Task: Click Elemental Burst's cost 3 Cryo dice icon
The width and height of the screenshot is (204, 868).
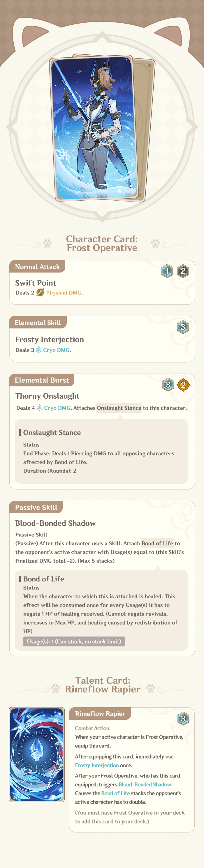Action: [168, 384]
